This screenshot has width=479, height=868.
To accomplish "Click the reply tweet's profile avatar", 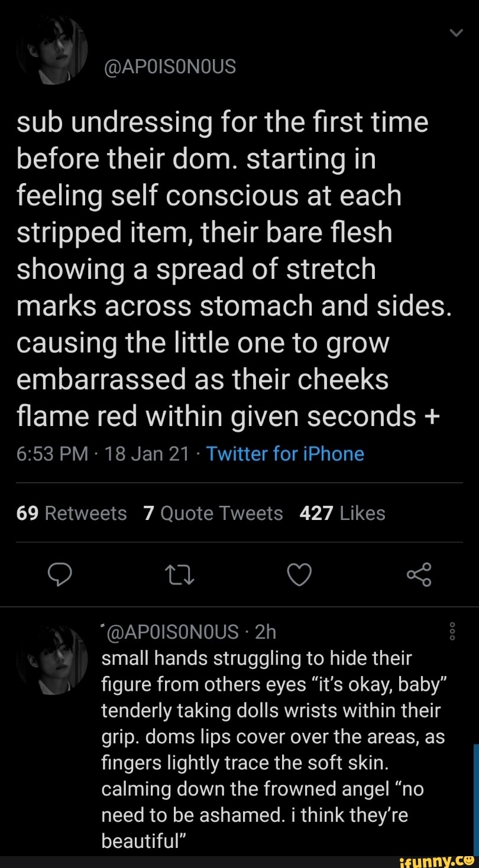I will click(52, 659).
